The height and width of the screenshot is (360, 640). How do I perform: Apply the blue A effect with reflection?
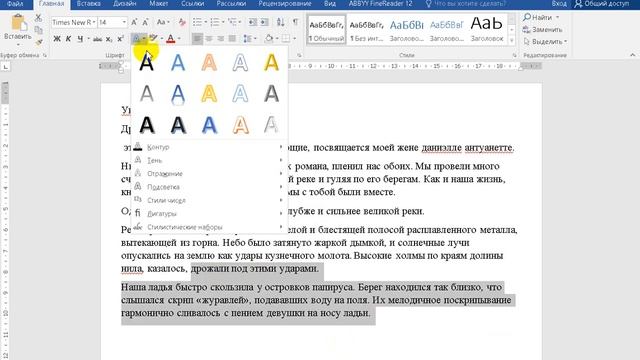point(178,94)
